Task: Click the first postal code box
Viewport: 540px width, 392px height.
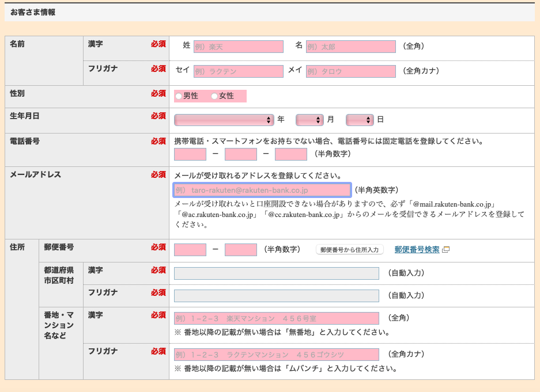Action: (190, 250)
